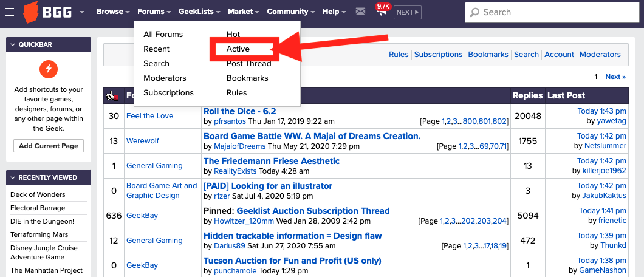View user MajaiofDreams profile
This screenshot has height=277, width=644.
click(x=241, y=146)
